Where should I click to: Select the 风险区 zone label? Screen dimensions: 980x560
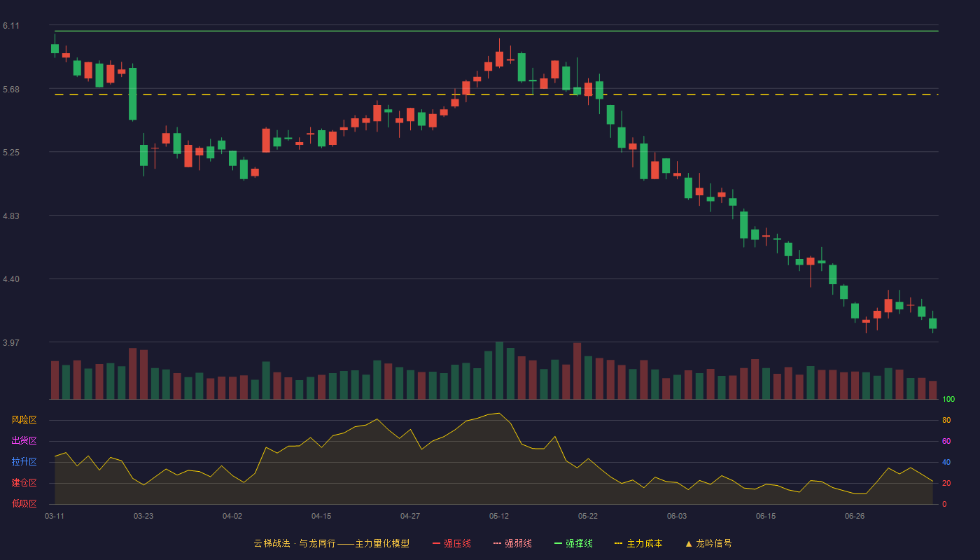pos(24,420)
